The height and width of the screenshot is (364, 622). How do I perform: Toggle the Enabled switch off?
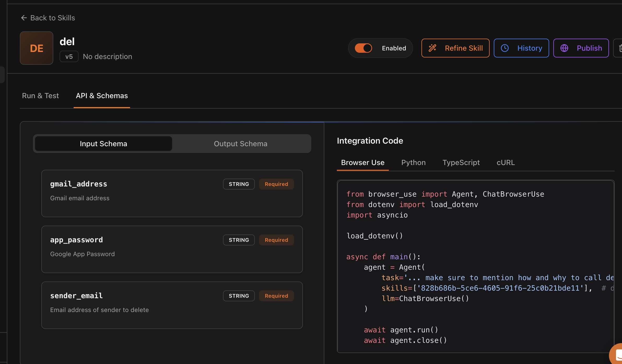[x=363, y=48]
